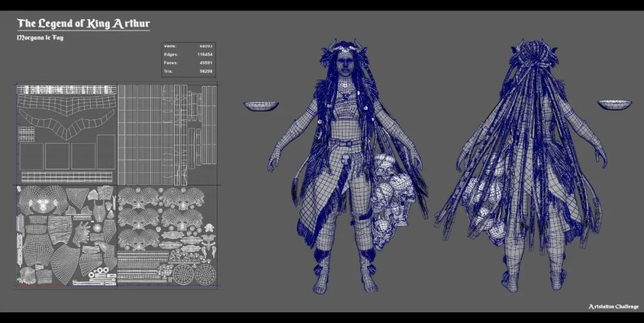Image resolution: width=644 pixels, height=323 pixels.
Task: Open the top-left UV tile with collar strips
Action: [x=67, y=135]
